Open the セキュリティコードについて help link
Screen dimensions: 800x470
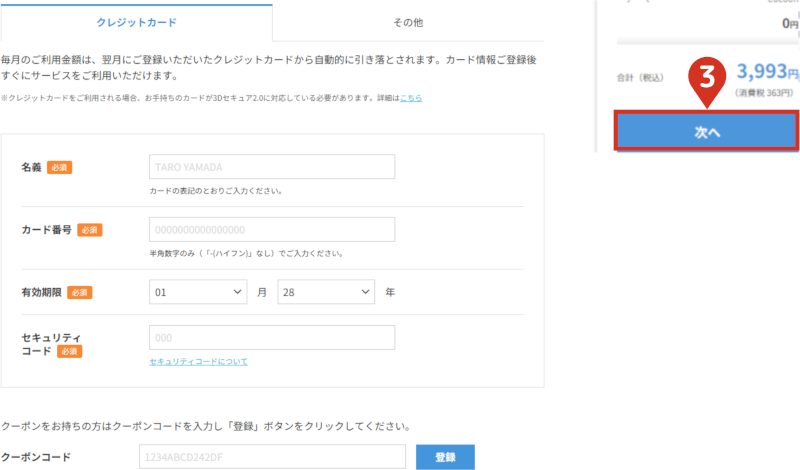198,361
